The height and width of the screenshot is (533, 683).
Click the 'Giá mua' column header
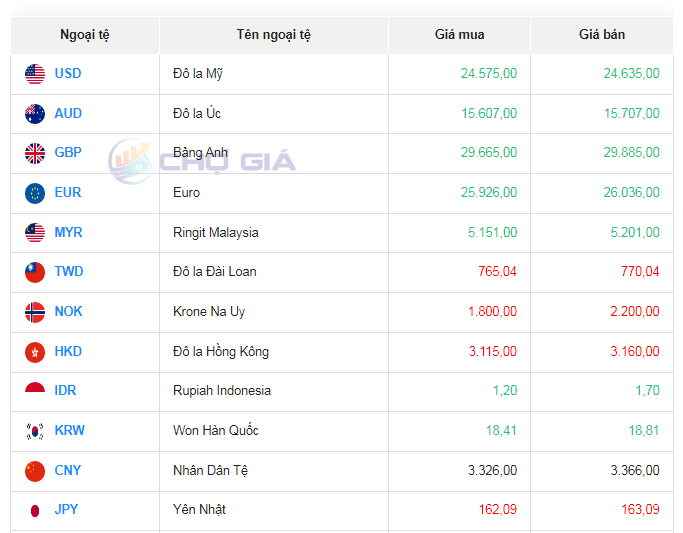coord(459,35)
